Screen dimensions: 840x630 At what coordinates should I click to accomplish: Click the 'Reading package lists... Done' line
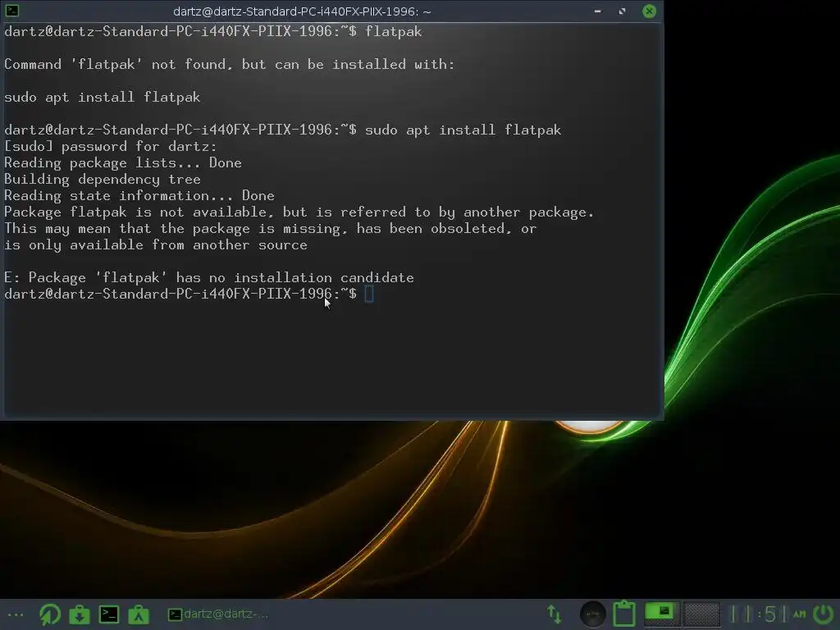click(123, 163)
